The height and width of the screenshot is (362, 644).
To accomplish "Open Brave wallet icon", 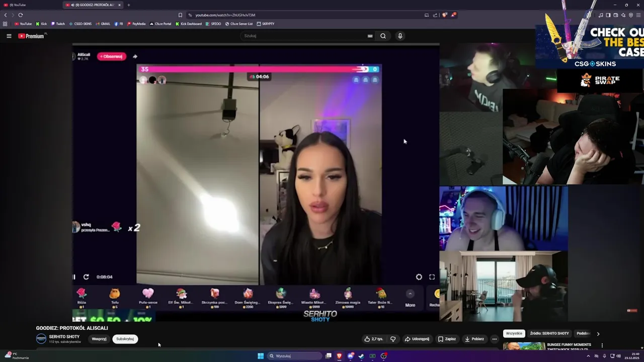I will pos(615,15).
